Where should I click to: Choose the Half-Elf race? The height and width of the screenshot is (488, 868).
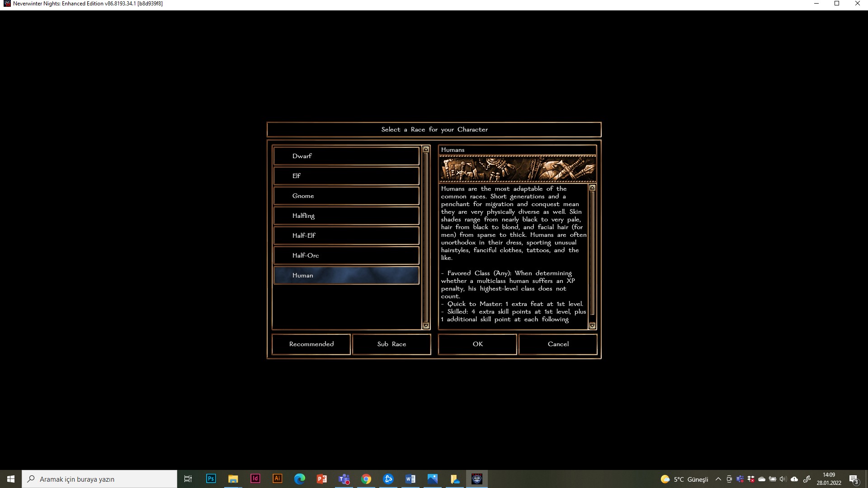[x=346, y=235]
